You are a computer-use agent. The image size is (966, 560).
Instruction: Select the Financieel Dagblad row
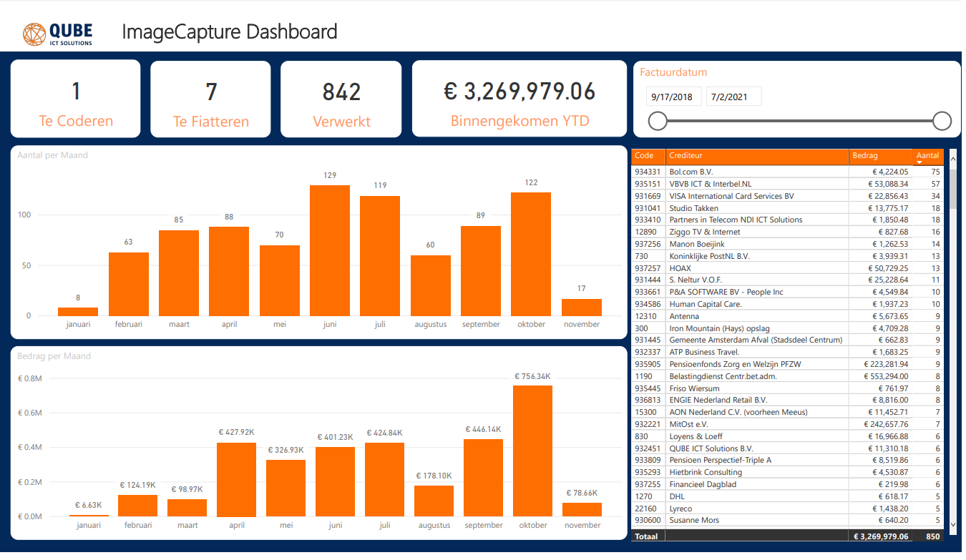coord(787,484)
